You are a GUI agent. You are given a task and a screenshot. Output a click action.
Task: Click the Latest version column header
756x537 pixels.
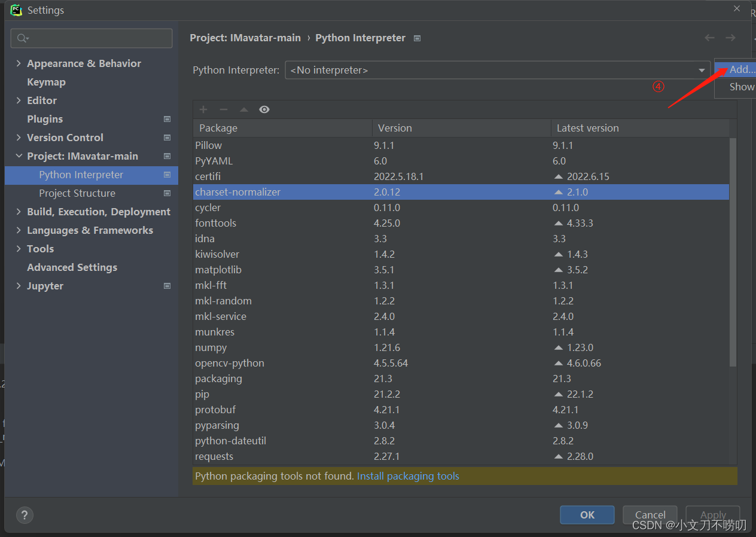[x=640, y=128]
